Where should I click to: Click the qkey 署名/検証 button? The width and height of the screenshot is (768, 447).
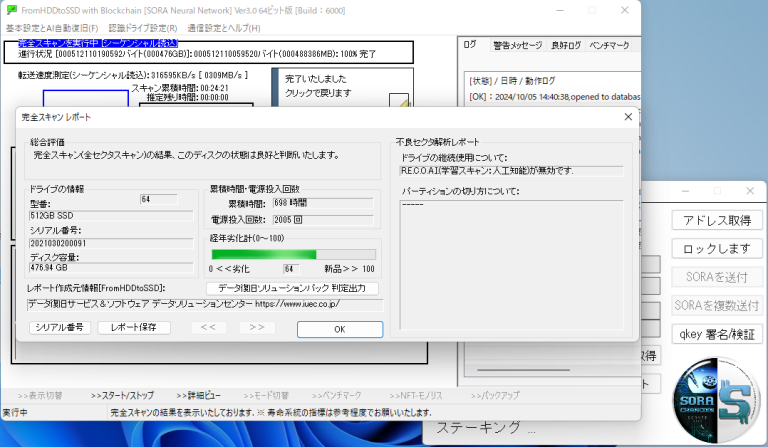(x=717, y=334)
